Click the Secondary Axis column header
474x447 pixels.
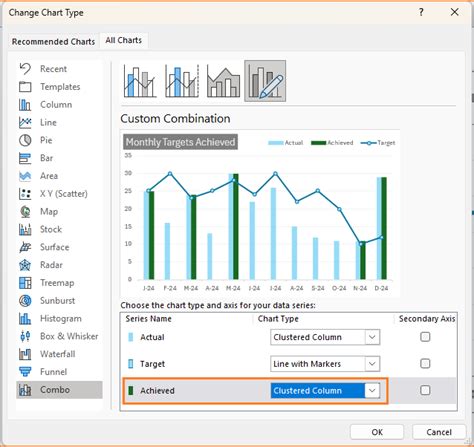click(427, 319)
